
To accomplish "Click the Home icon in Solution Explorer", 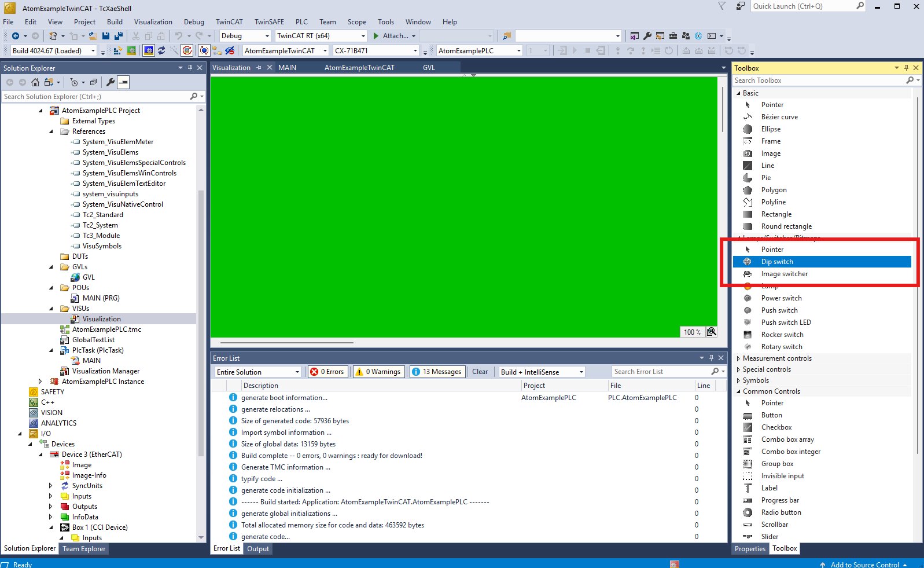I will click(35, 82).
